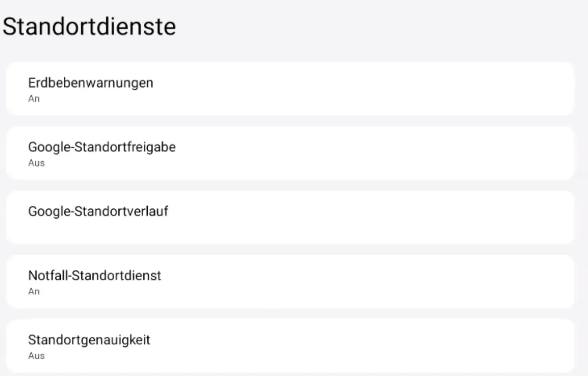
Task: Click the 'Aus' status under Standortgenauigkeit
Action: coord(36,356)
